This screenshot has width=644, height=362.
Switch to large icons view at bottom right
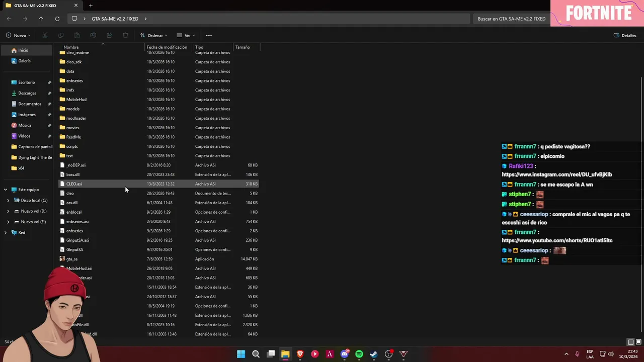click(x=638, y=342)
